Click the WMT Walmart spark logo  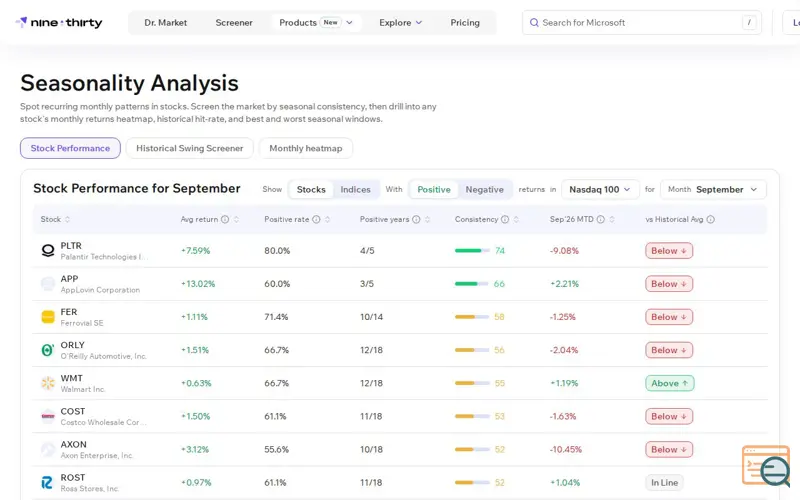coord(47,383)
